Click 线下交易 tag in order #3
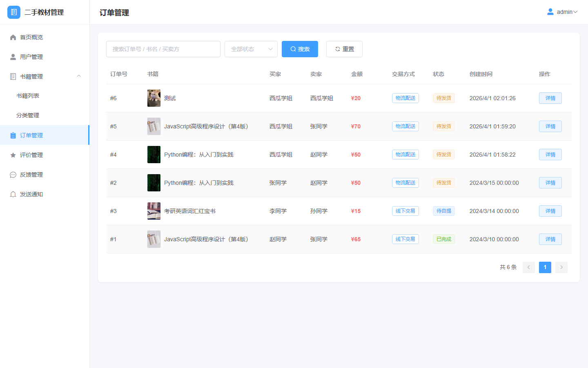Screen dimensions: 588x368 click(x=405, y=211)
